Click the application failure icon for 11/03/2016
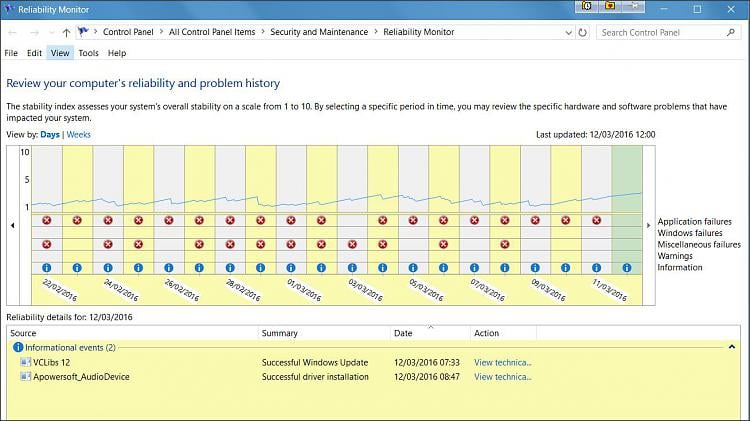This screenshot has height=421, width=750. (x=596, y=220)
